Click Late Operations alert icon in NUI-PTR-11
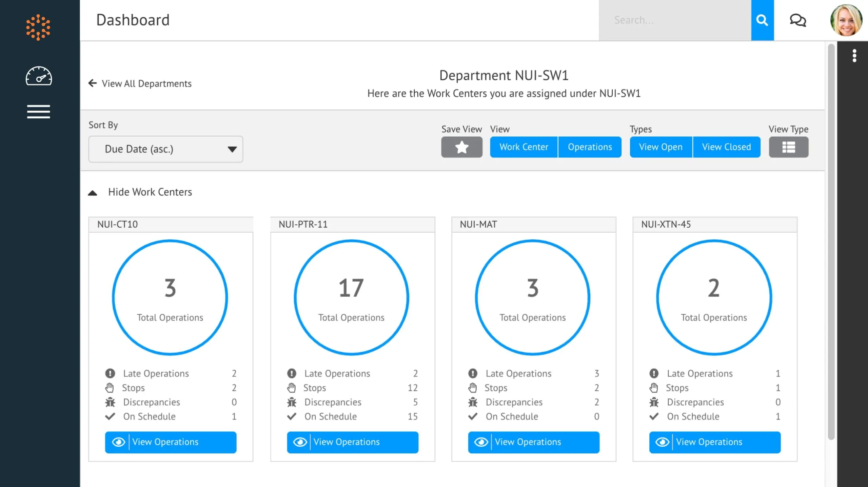This screenshot has height=487, width=868. coord(292,373)
